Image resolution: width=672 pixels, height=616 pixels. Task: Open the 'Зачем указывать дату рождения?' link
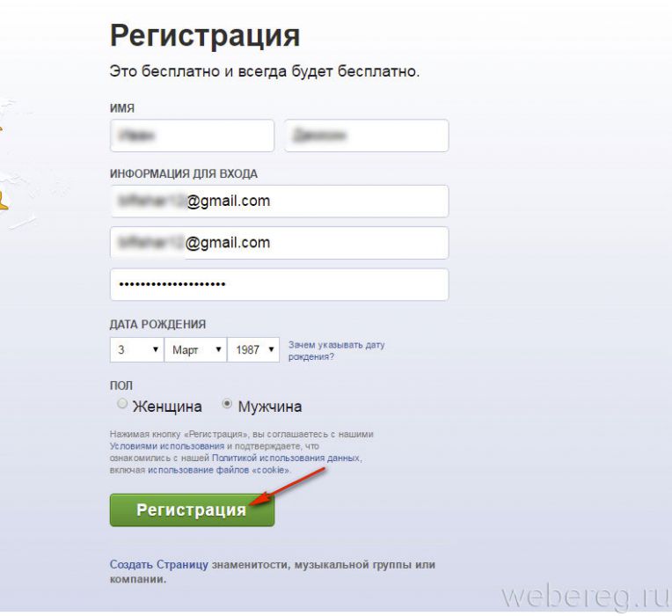coord(336,350)
